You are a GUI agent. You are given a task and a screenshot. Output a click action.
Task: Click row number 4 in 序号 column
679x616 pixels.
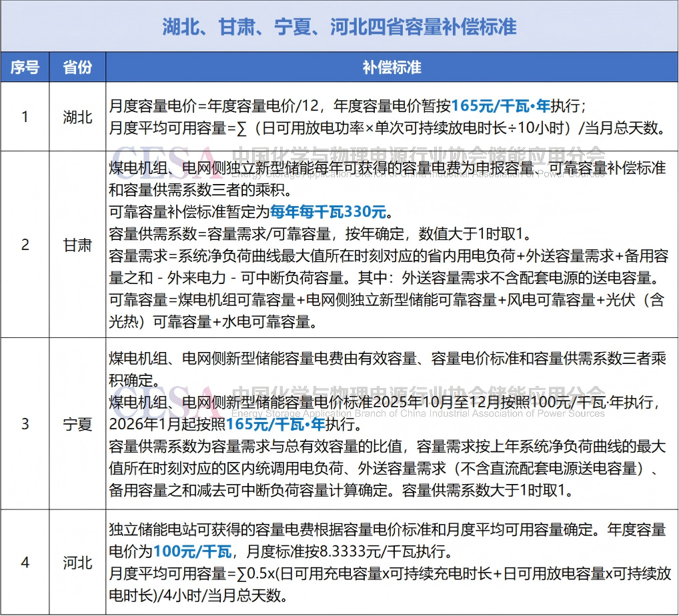pos(25,563)
